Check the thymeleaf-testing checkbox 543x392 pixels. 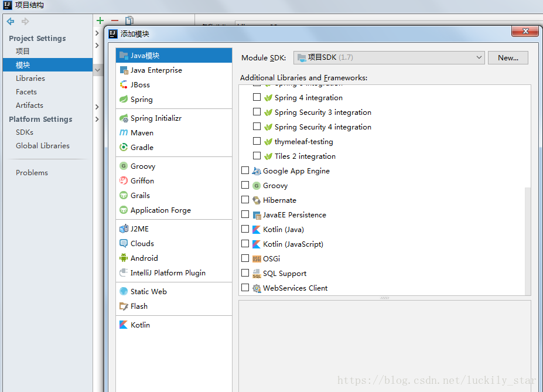(x=257, y=141)
